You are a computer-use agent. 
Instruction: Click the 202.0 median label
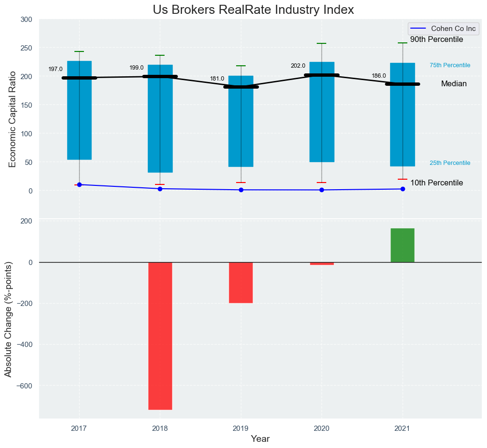[298, 66]
